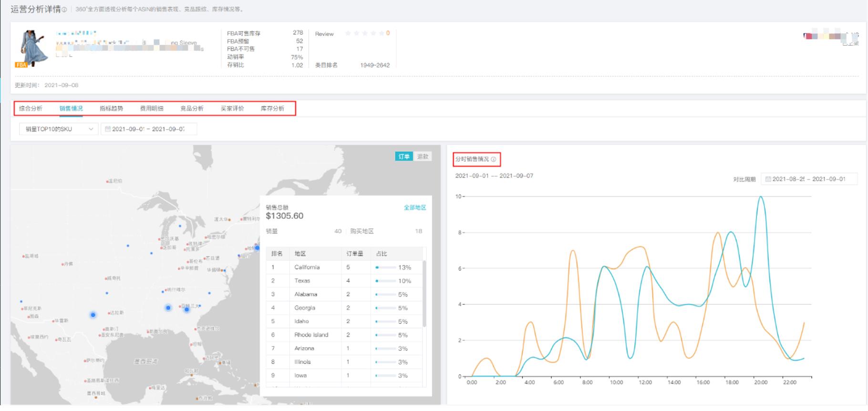Switch the map to 订单 view
This screenshot has height=411, width=868.
[x=404, y=157]
